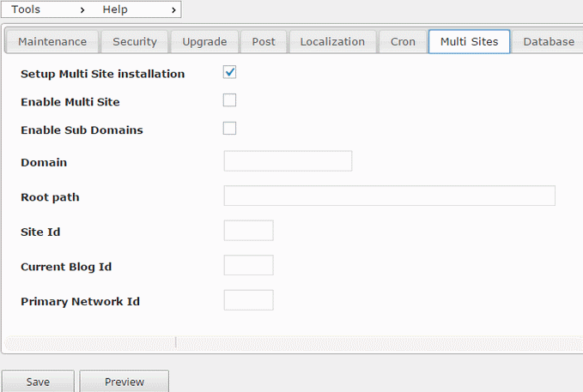583x392 pixels.
Task: Click the Current Blog Id field
Action: (248, 265)
